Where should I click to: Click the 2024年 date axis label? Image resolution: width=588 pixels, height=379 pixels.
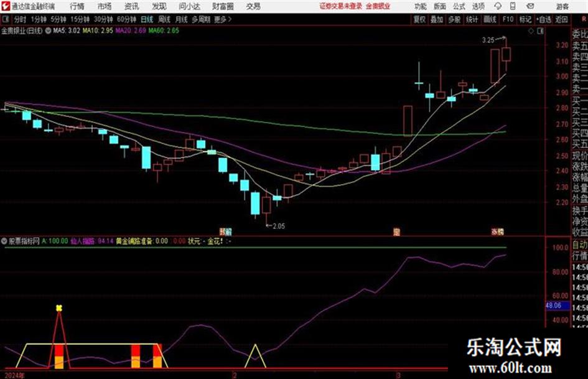(x=14, y=375)
